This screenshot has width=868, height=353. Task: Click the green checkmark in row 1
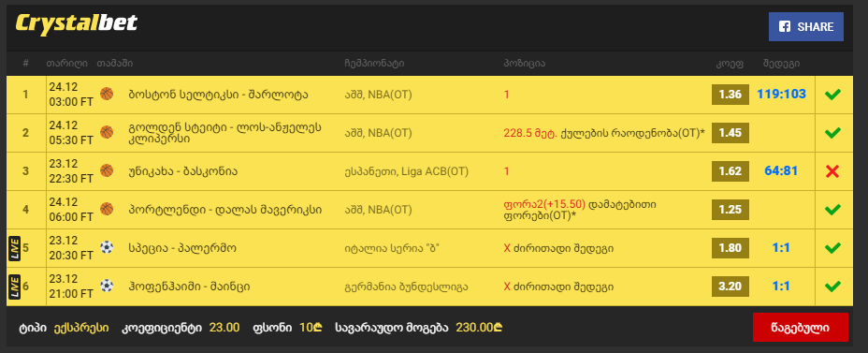(832, 95)
